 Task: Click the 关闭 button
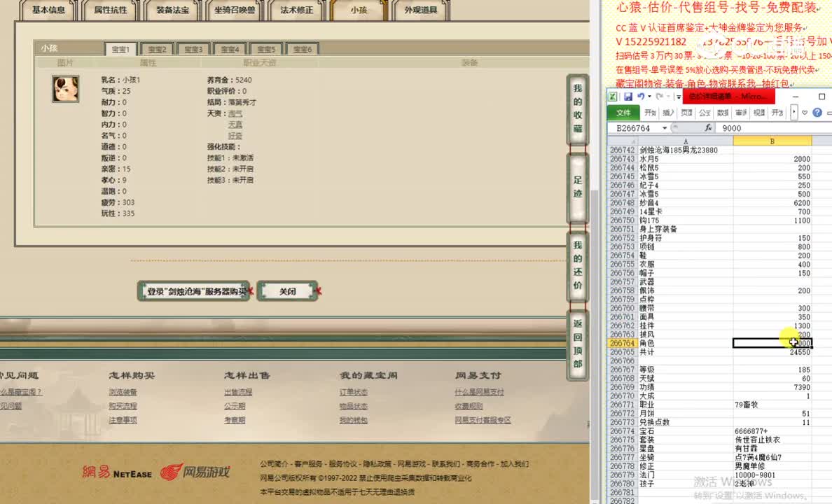(288, 291)
